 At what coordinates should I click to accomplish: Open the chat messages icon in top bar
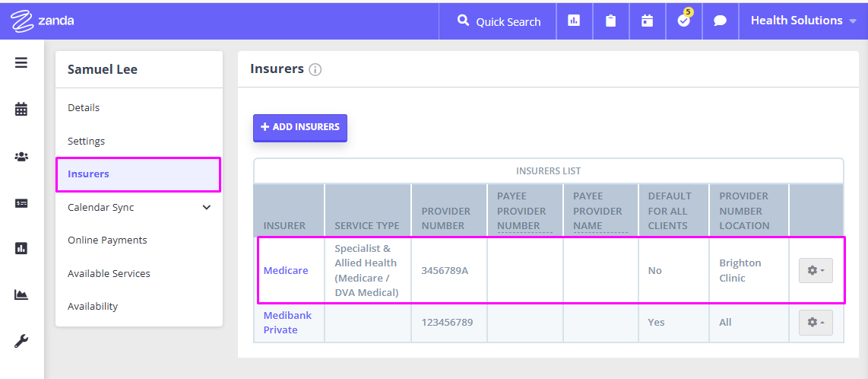[720, 21]
